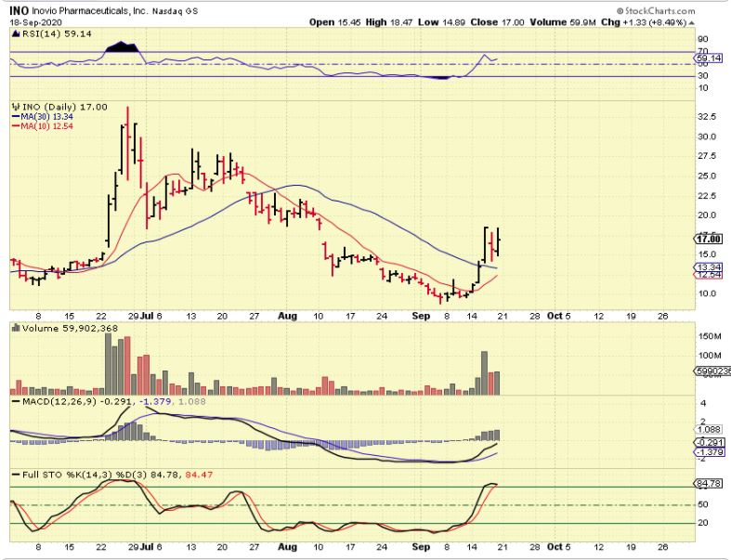Viewport: 731px width, 560px height.
Task: Click the -1.379 MACD signal axis tag
Action: (709, 452)
